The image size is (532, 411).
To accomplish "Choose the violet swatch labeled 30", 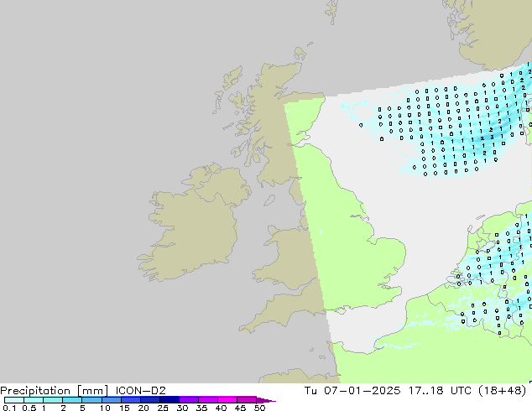I will pos(189,400).
